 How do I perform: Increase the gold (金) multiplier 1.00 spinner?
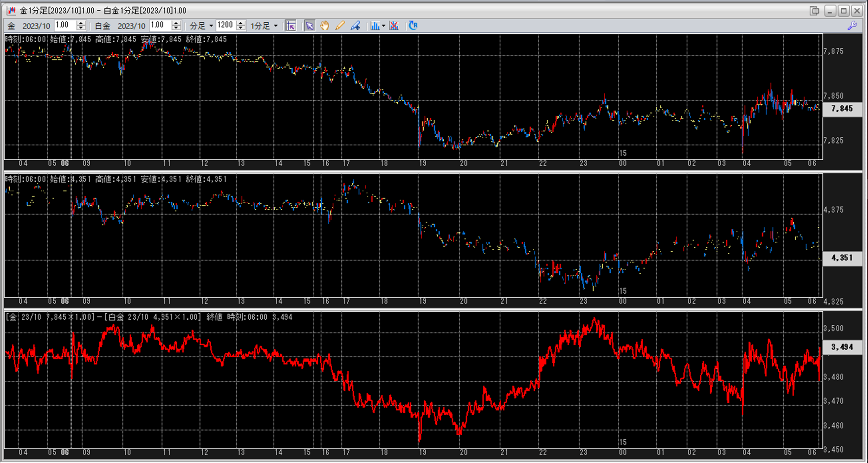click(x=81, y=23)
